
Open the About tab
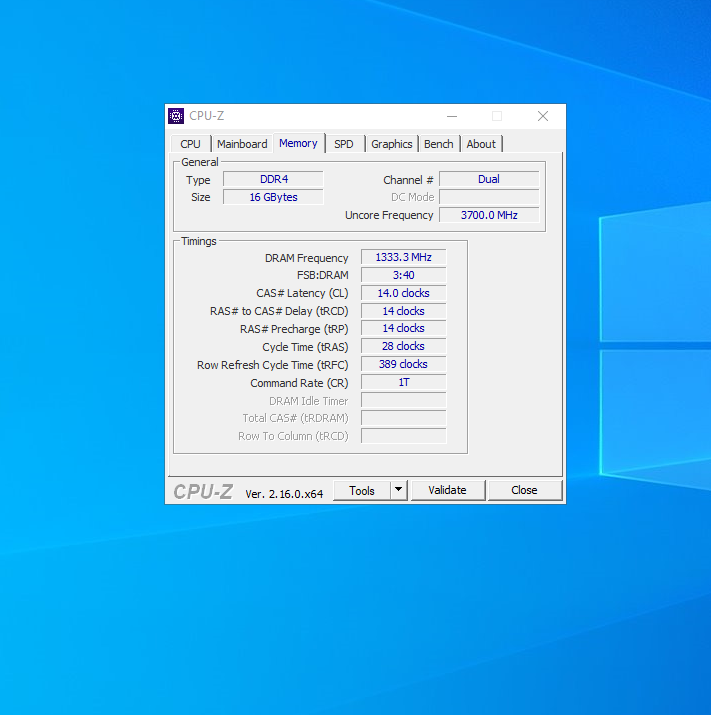[x=481, y=144]
